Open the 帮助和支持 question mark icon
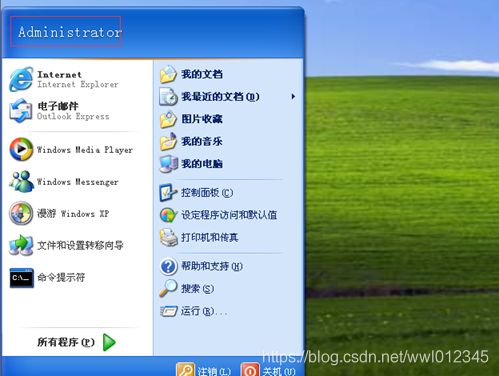 [x=168, y=266]
